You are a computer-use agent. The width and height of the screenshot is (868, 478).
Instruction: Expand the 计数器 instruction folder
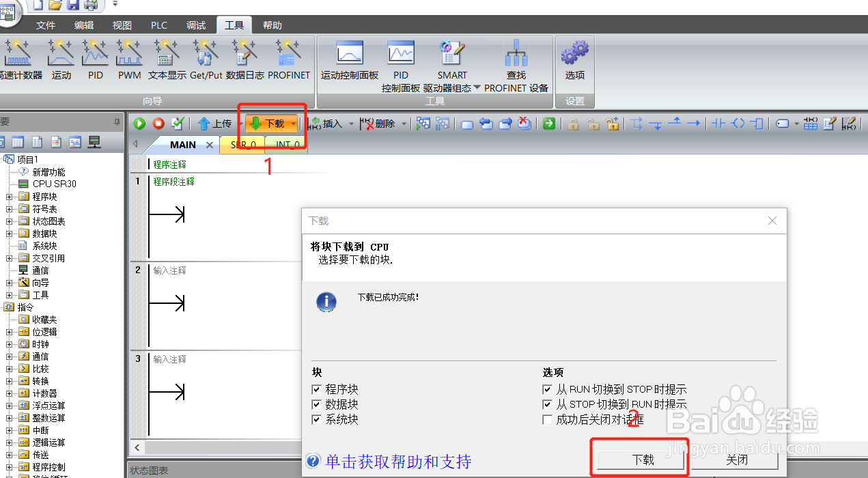10,393
